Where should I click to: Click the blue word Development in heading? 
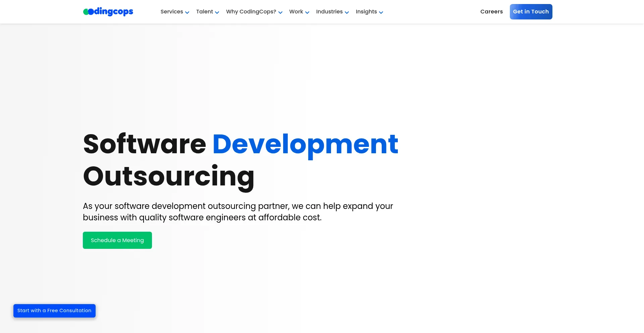click(x=305, y=144)
